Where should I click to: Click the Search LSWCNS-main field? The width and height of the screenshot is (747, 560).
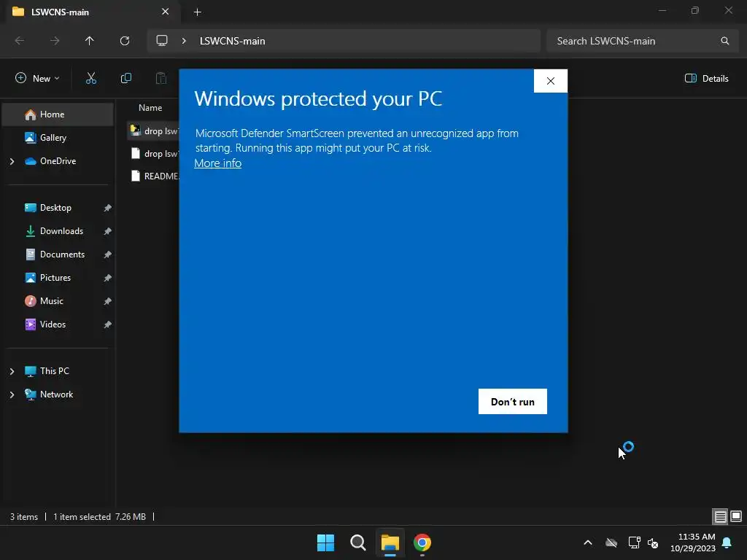coord(641,41)
